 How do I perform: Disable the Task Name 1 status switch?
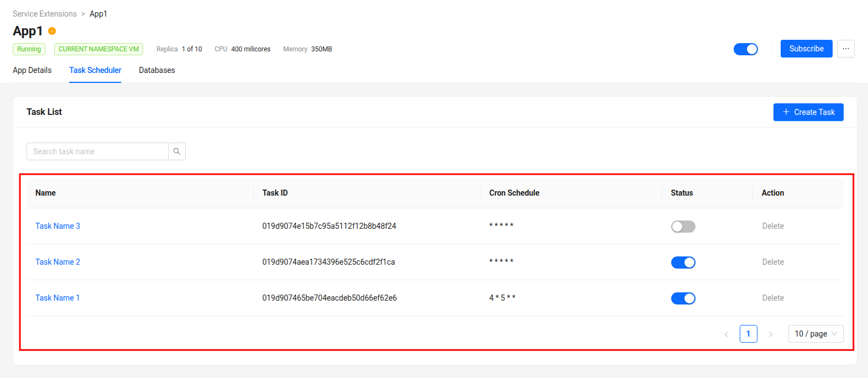(683, 298)
